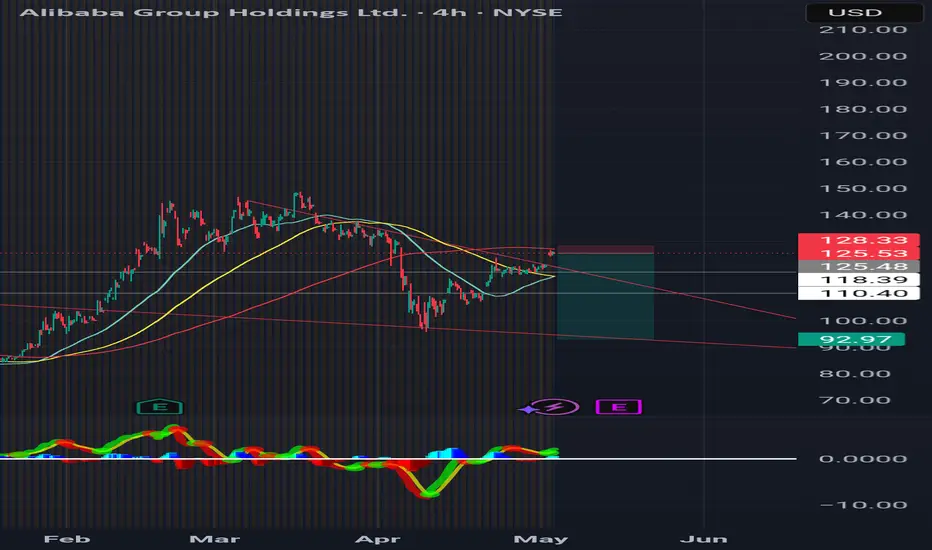Click the 125.53 red price label

click(x=858, y=254)
